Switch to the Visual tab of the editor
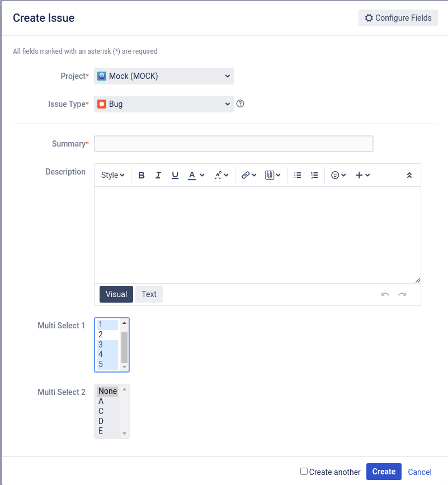Image resolution: width=448 pixels, height=485 pixels. coord(116,294)
